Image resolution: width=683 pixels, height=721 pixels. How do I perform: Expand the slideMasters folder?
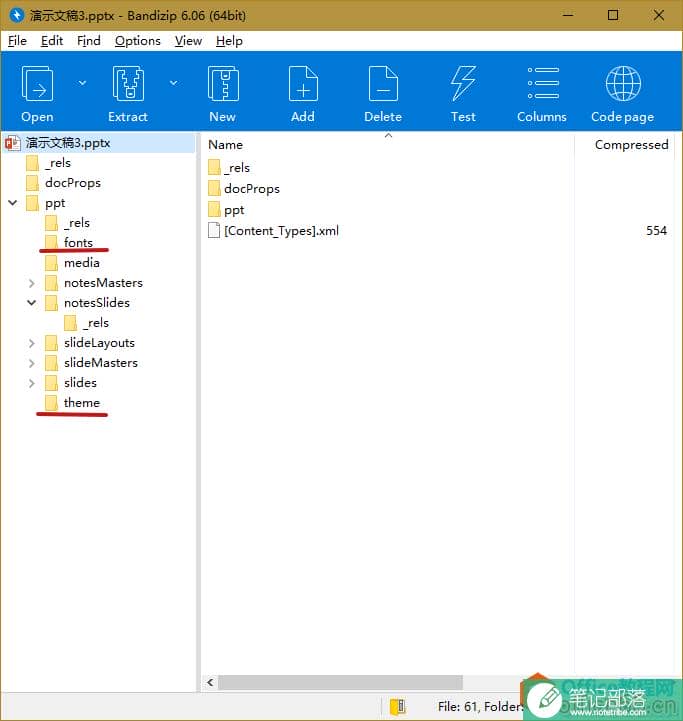[31, 363]
